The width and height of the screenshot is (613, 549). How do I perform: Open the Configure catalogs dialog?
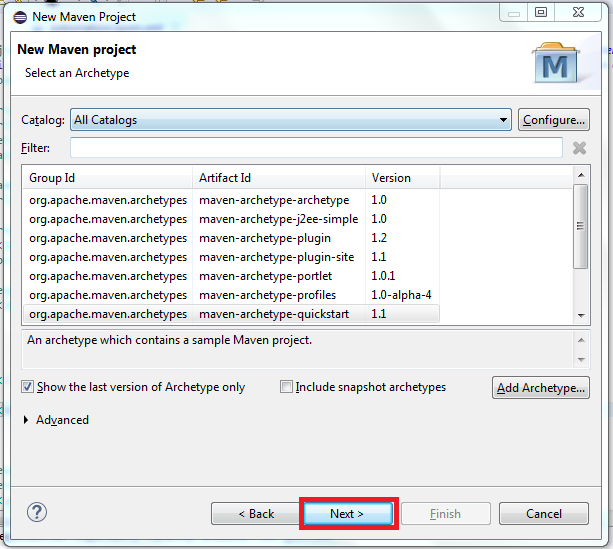pyautogui.click(x=553, y=120)
